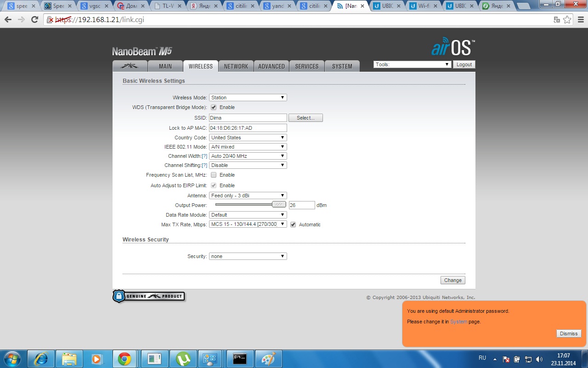Switch to the NETWORK tab
This screenshot has width=588, height=368.
[x=236, y=66]
